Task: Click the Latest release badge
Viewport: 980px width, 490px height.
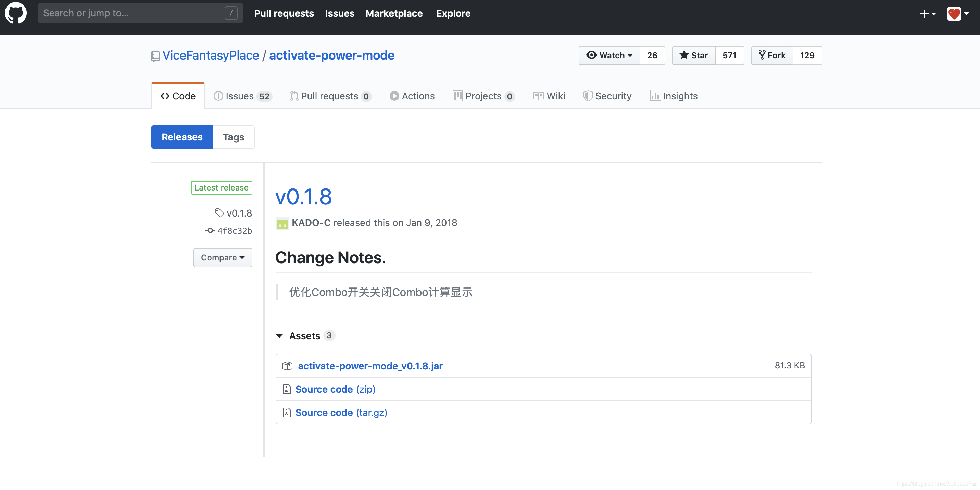Action: [x=222, y=188]
